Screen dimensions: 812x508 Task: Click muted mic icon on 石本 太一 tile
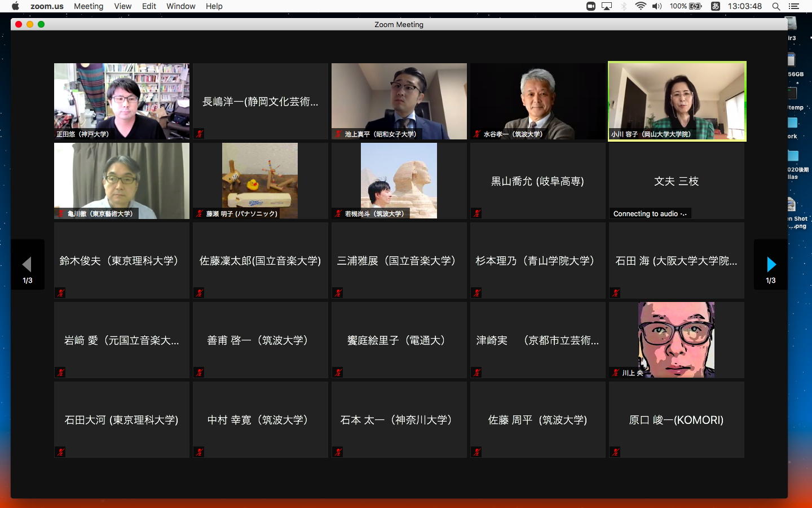(x=338, y=452)
